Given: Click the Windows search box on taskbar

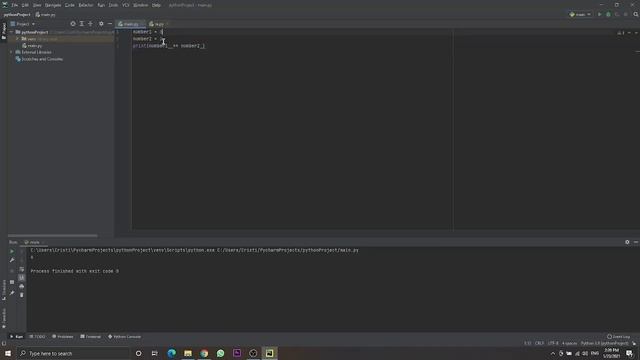Looking at the screenshot, I should tap(73, 353).
